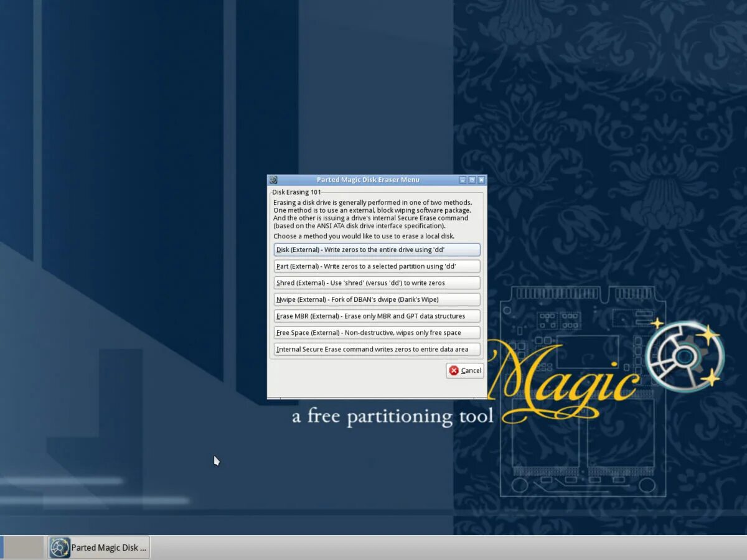The height and width of the screenshot is (560, 747).
Task: Click the Parted Magic taskbar app icon
Action: pyautogui.click(x=60, y=548)
